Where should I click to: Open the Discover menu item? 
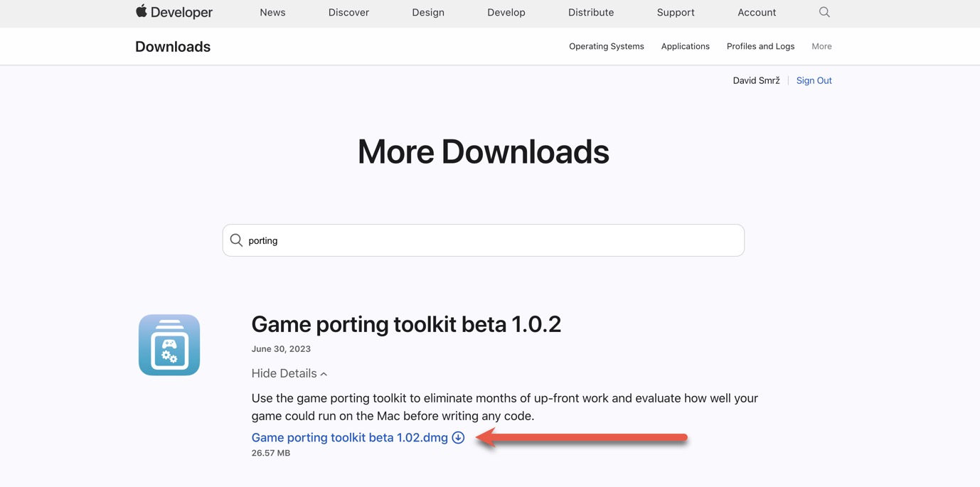tap(348, 12)
